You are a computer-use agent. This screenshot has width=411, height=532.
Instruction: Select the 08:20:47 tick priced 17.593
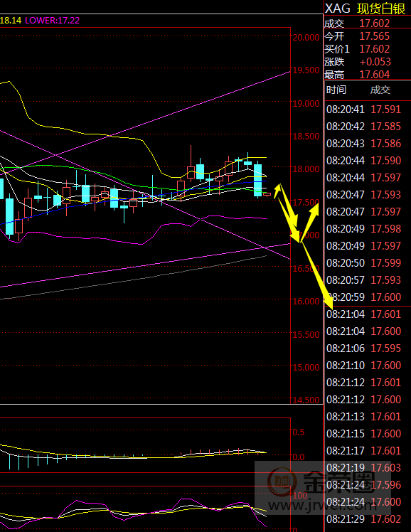pos(368,195)
